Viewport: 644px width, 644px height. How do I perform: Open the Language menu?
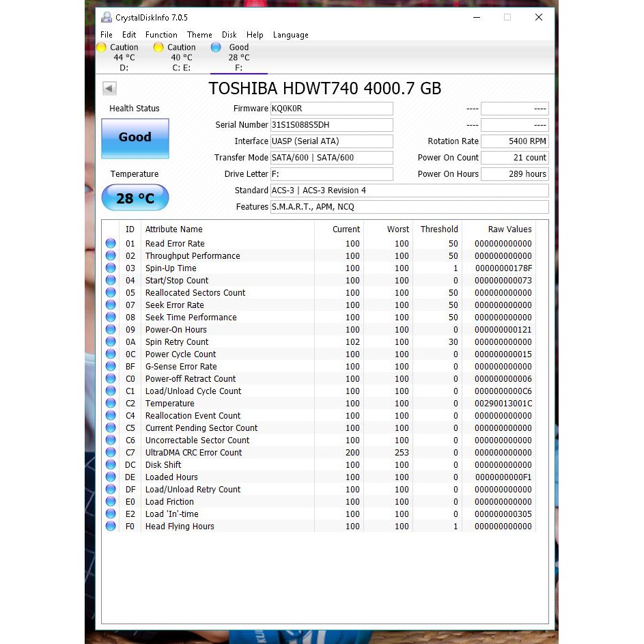coord(290,35)
